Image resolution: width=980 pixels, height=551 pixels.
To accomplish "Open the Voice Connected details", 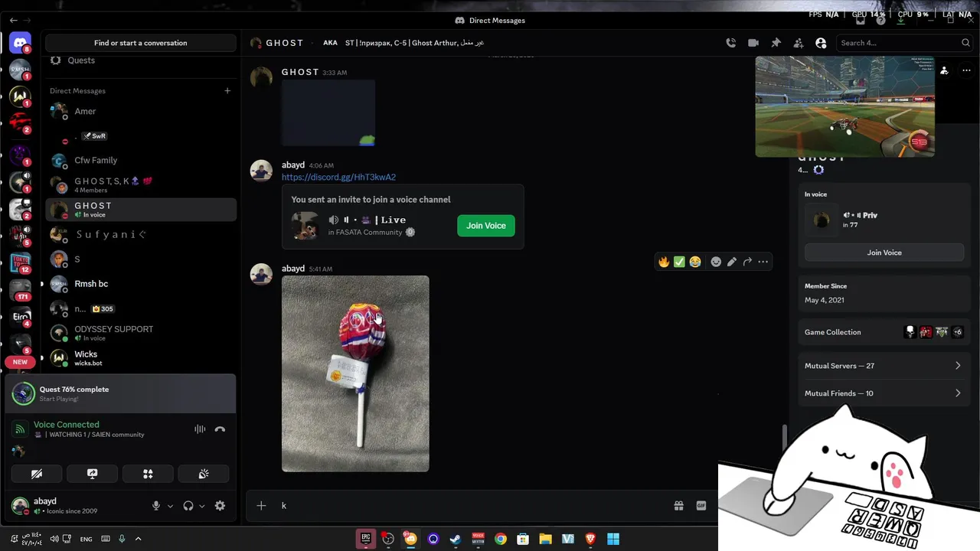I will 67,425.
